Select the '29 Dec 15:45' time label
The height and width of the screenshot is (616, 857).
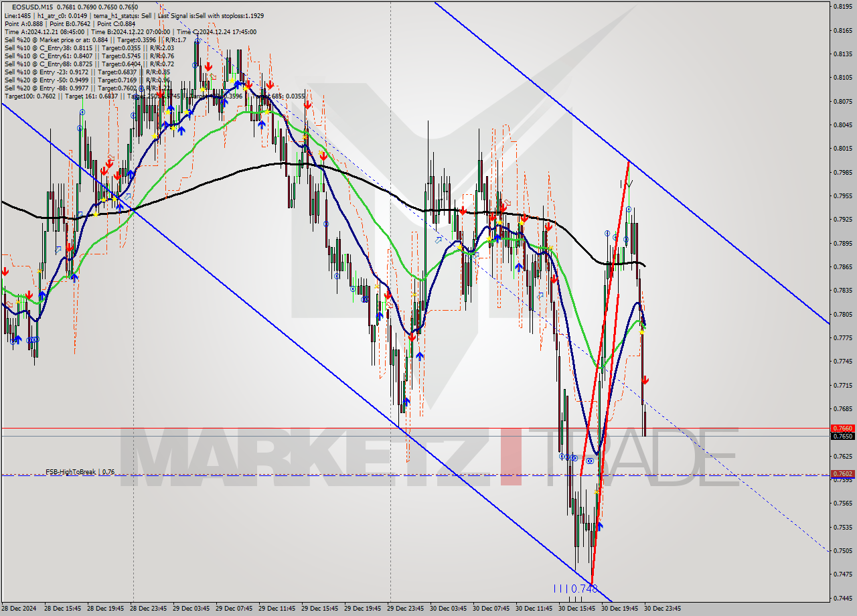(x=320, y=609)
